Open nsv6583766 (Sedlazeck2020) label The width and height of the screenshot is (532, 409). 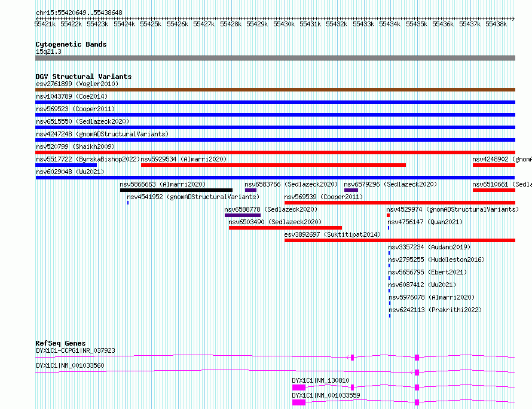(x=291, y=184)
